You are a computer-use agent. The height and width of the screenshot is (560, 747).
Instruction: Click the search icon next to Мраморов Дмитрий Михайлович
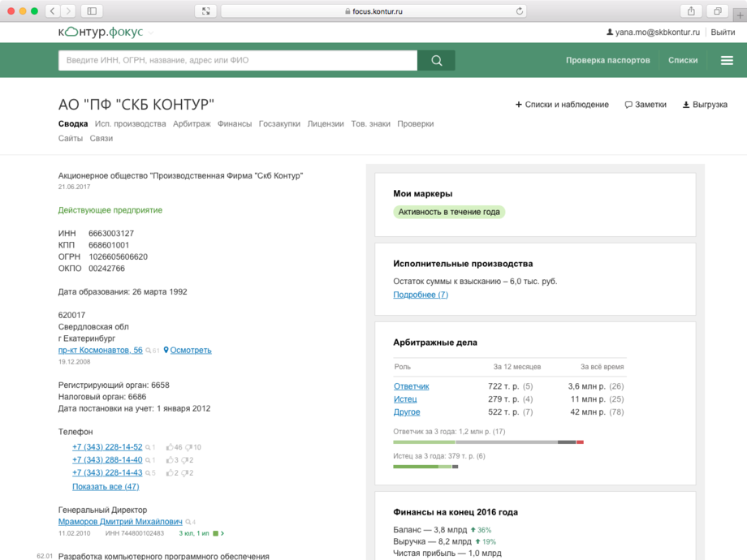coord(188,522)
